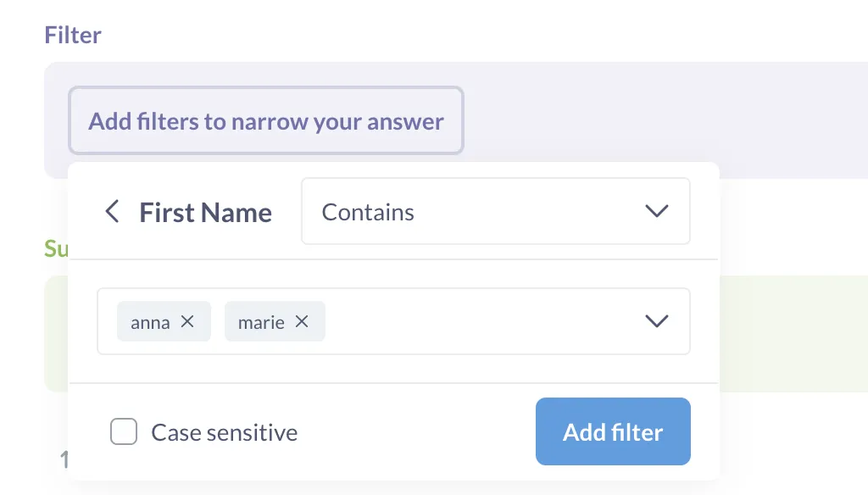Click the chevron on the Contains selector
Viewport: 868px width, 495px height.
pos(656,211)
